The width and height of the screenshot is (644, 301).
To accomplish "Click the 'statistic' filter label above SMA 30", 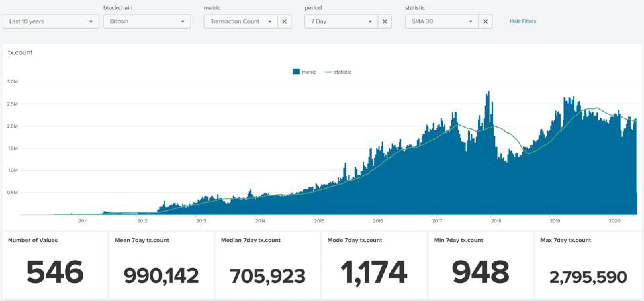I will click(x=415, y=8).
